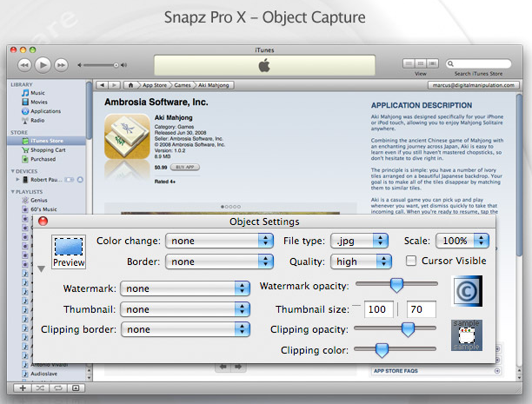Viewport: 532px width, 404px height.
Task: Click the Watermark opacity slider handle
Action: pyautogui.click(x=396, y=285)
